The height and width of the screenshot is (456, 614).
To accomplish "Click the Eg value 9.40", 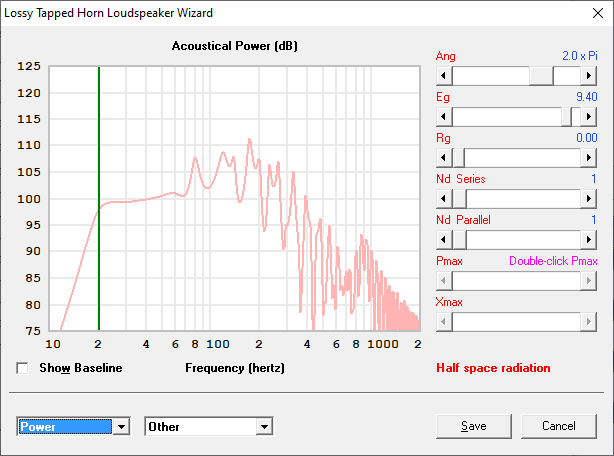I will [587, 97].
